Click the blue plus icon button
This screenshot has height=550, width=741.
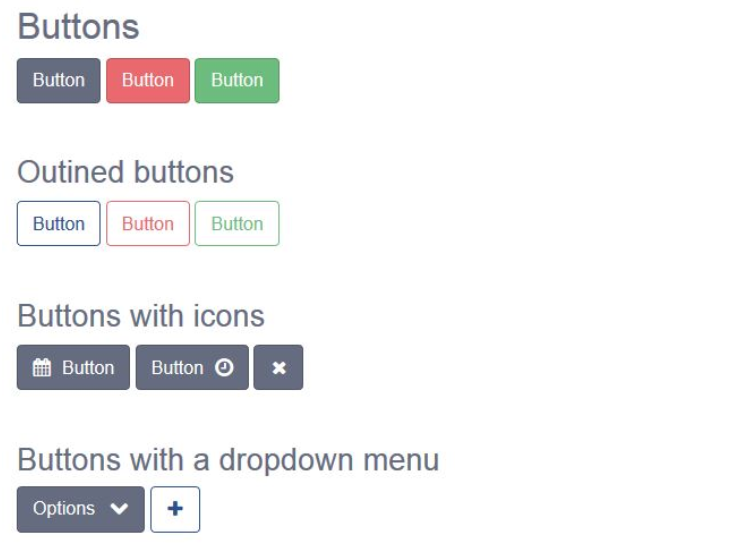175,509
